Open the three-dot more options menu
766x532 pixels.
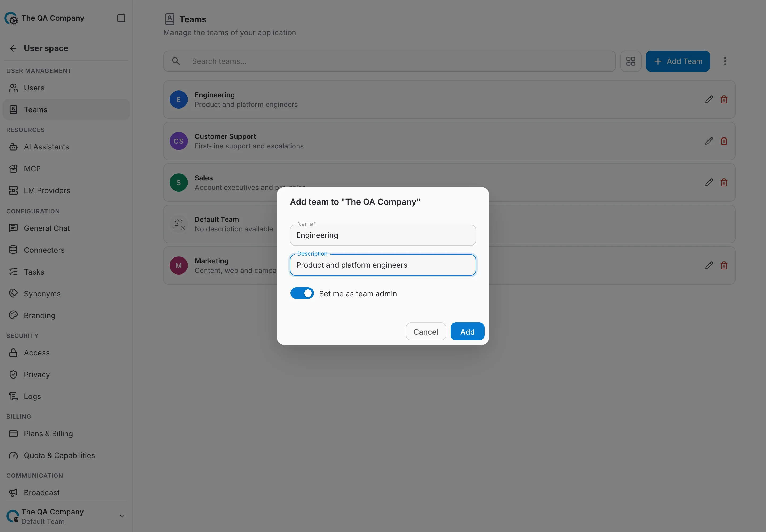[725, 61]
